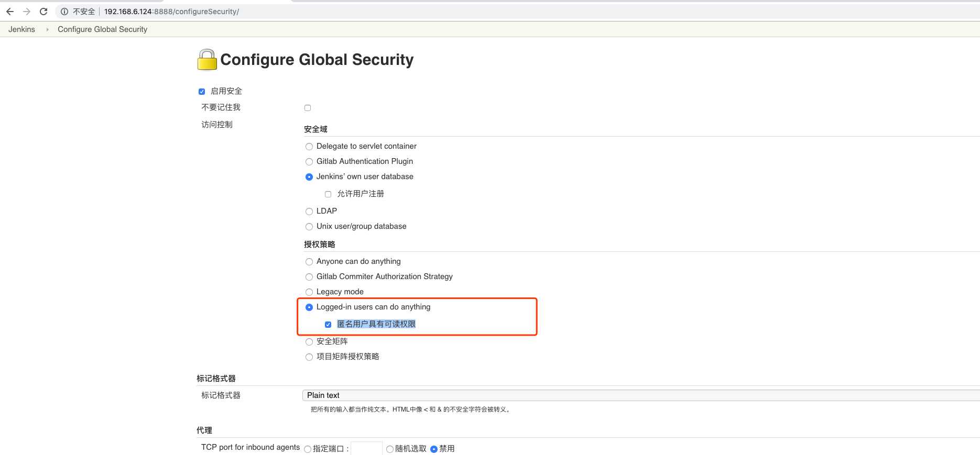Choose Gitlab Commiter Authorization Strategy
Screen dimensions: 980x455
pyautogui.click(x=309, y=277)
